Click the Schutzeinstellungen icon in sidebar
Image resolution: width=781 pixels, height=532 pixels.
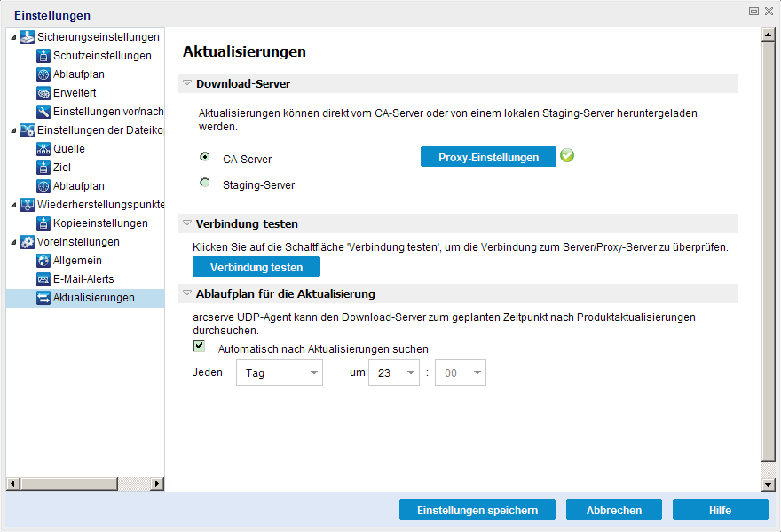click(43, 56)
